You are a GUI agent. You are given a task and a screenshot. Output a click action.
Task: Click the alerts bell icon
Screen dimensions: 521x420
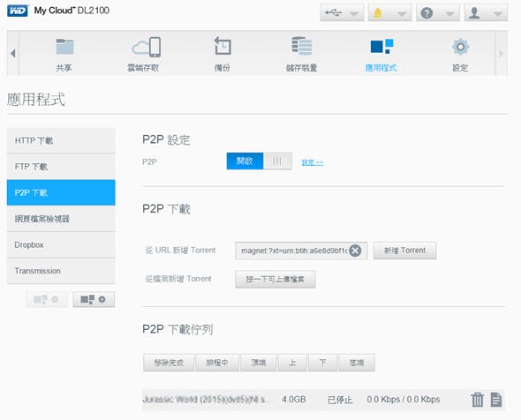pyautogui.click(x=378, y=13)
